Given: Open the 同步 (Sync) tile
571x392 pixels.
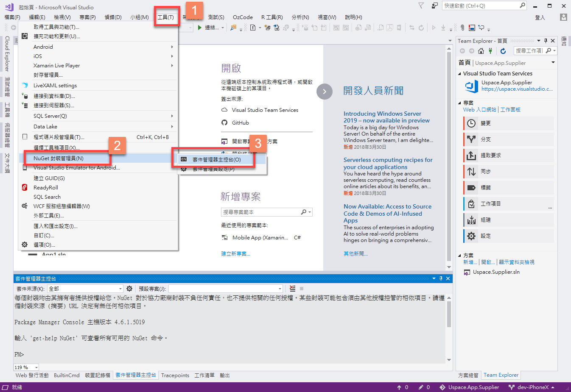Looking at the screenshot, I should point(508,172).
